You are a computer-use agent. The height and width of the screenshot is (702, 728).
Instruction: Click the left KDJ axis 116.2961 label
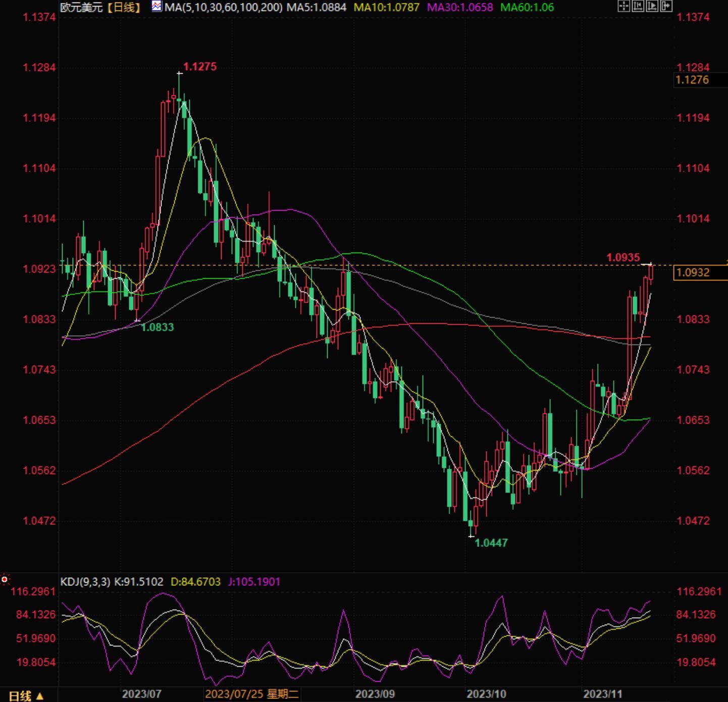point(34,591)
